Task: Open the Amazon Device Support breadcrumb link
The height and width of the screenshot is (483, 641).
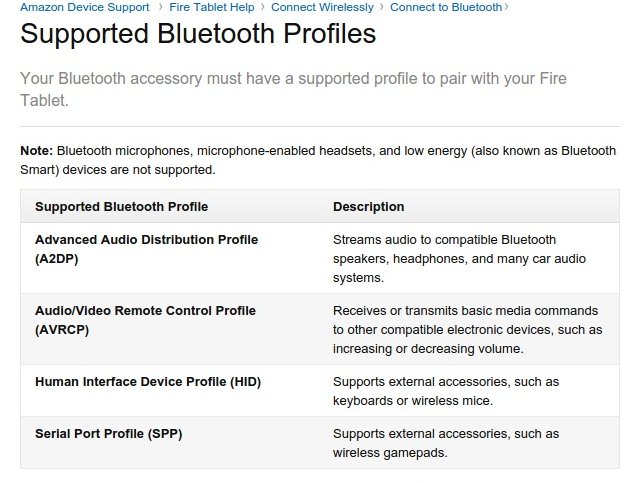Action: pos(85,7)
